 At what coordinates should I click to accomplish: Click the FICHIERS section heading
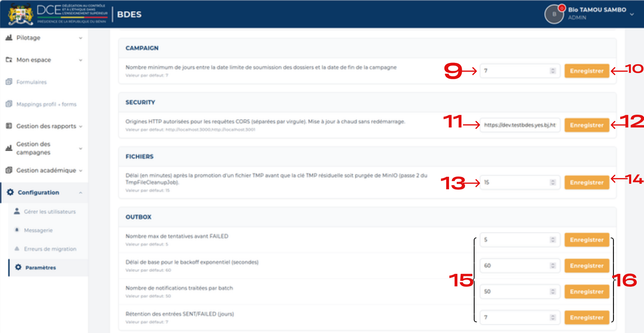tap(140, 156)
